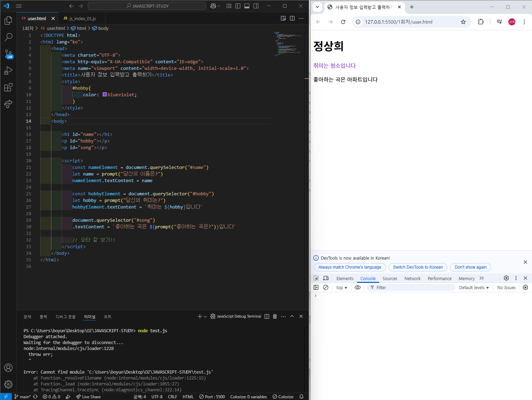Open Chrome extensions puzzle icon

pos(481,22)
